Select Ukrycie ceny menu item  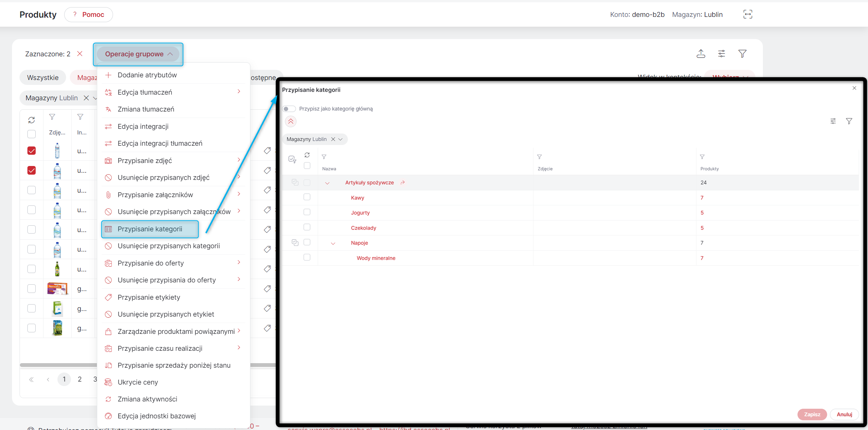click(173, 382)
